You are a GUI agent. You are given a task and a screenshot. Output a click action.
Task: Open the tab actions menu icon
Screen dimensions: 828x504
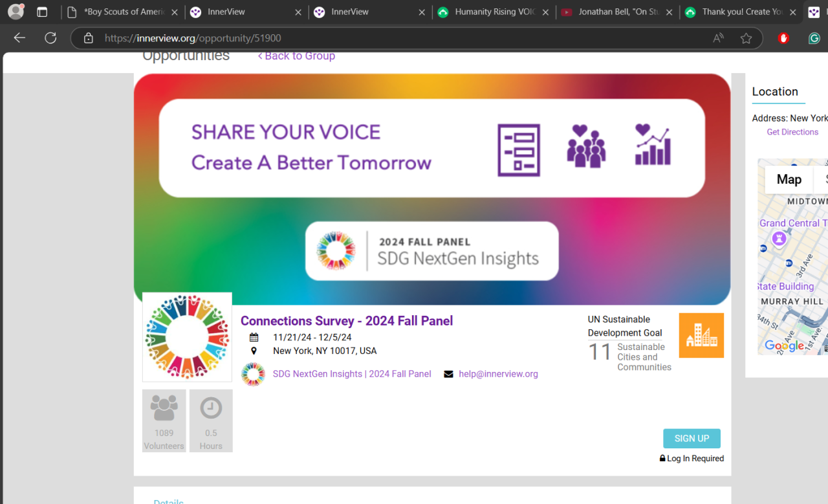(42, 12)
